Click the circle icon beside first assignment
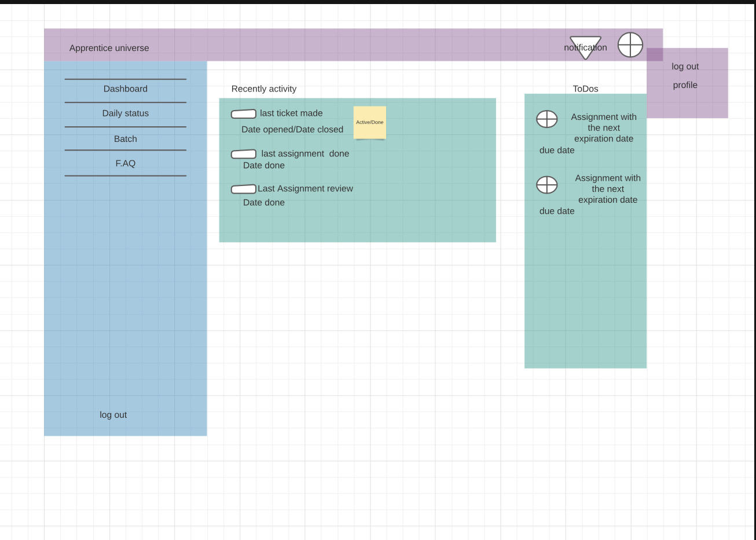756x540 pixels. pyautogui.click(x=546, y=119)
